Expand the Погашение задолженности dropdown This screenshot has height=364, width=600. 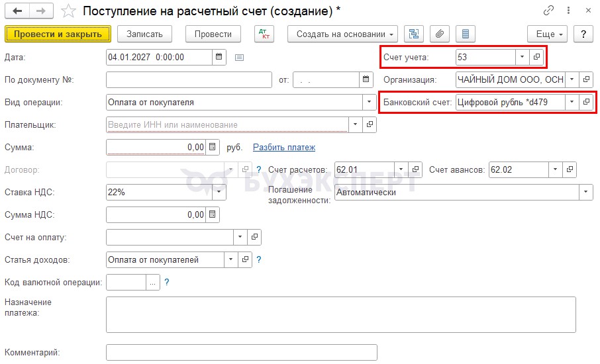(x=586, y=192)
